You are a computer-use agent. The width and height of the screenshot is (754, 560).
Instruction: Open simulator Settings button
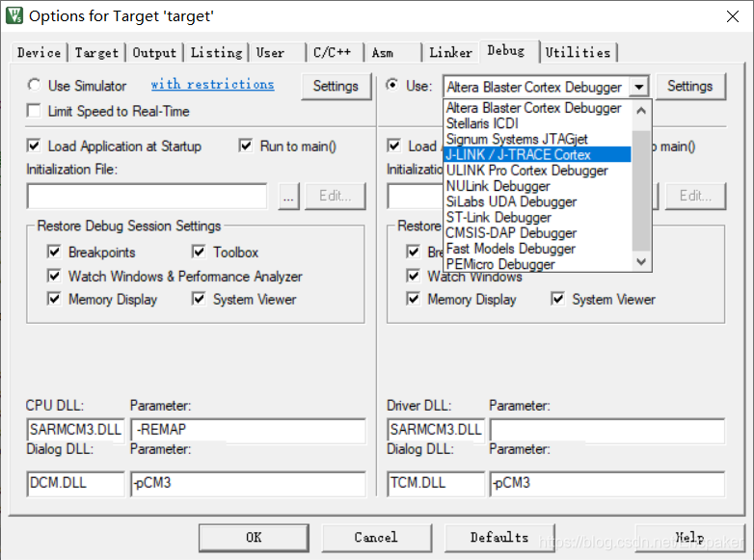pyautogui.click(x=336, y=86)
